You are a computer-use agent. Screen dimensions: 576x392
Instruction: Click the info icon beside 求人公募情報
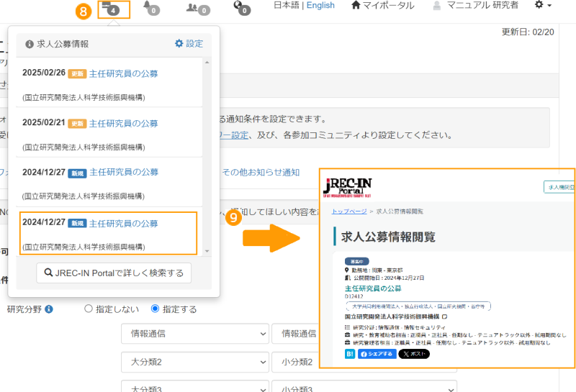point(30,45)
